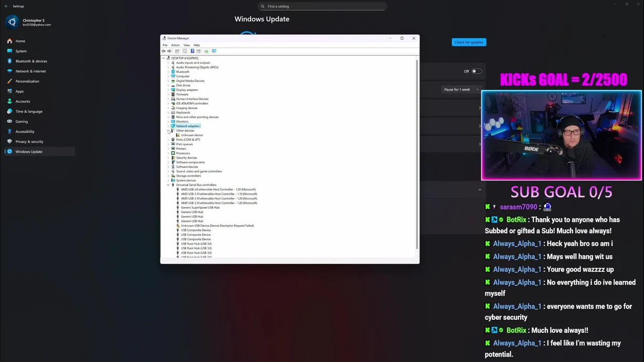Click Check for updates button
Viewport: 644px width, 362px height.
pos(469,42)
